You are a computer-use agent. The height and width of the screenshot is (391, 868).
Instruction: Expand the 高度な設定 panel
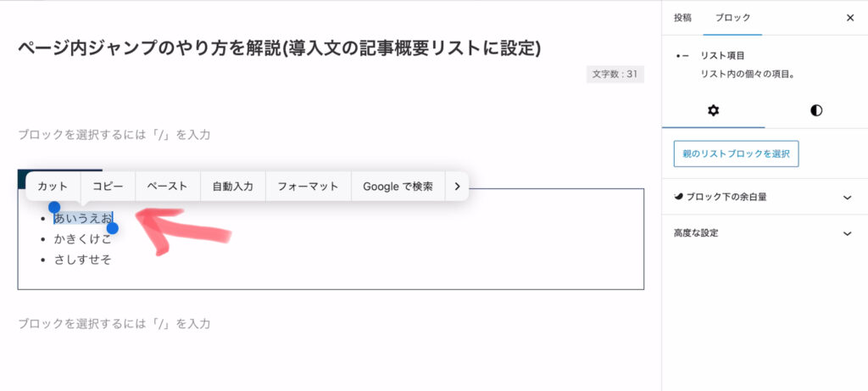point(764,233)
